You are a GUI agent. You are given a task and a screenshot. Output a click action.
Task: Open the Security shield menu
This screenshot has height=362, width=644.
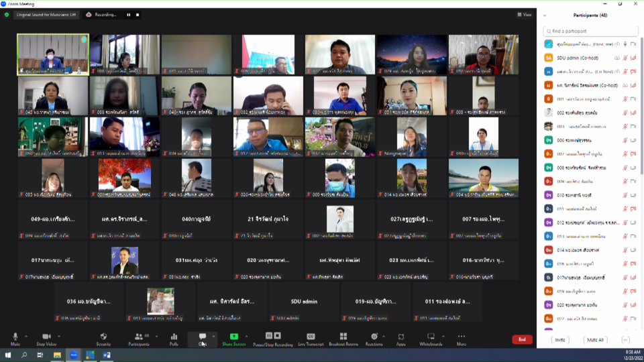coord(103,337)
